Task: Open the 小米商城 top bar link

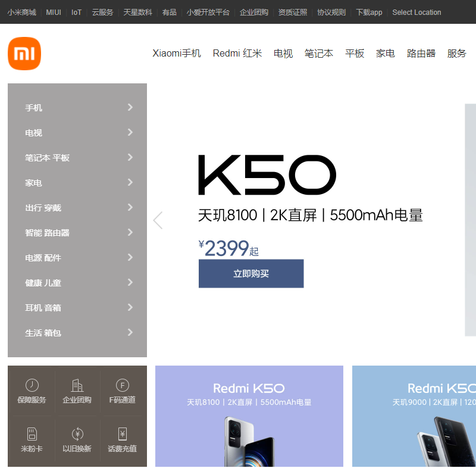Action: click(x=22, y=13)
